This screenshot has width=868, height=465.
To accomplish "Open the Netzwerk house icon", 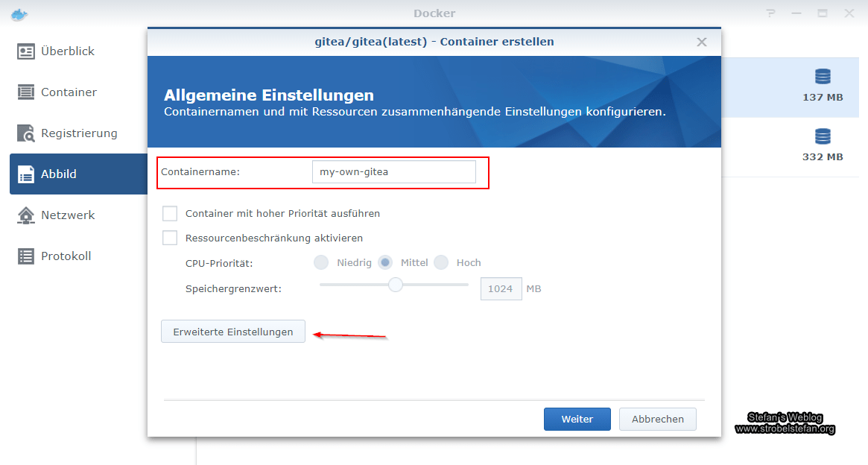I will 26,215.
